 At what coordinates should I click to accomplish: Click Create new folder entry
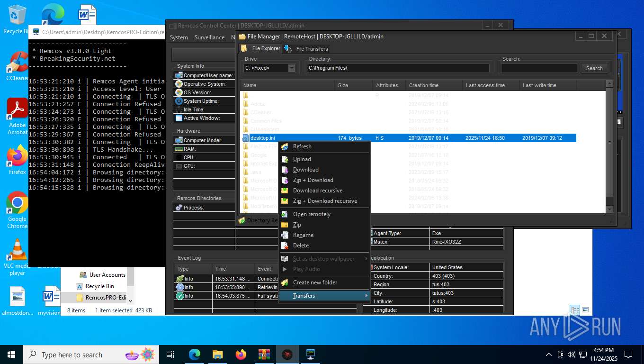(x=315, y=282)
